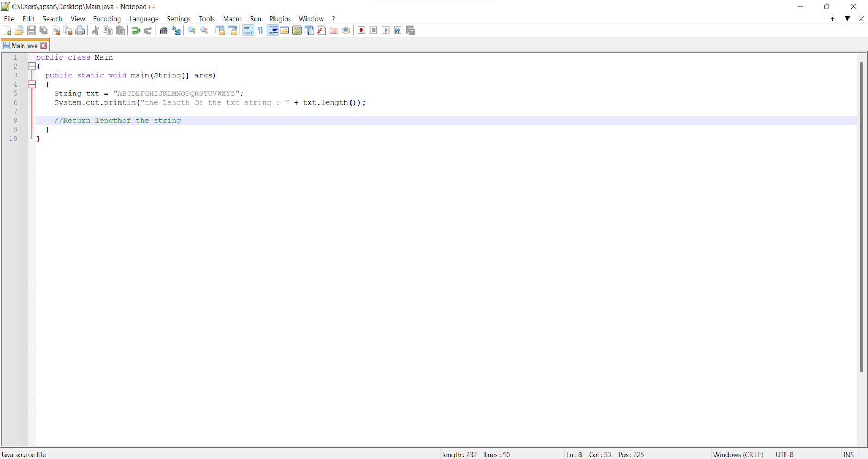The height and width of the screenshot is (459, 868).
Task: Click Run a macro multiple times icon
Action: point(398,30)
